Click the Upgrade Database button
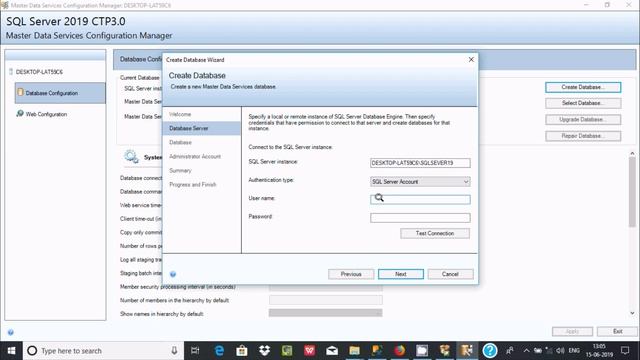Viewport: 640px width, 360px height. tap(583, 120)
